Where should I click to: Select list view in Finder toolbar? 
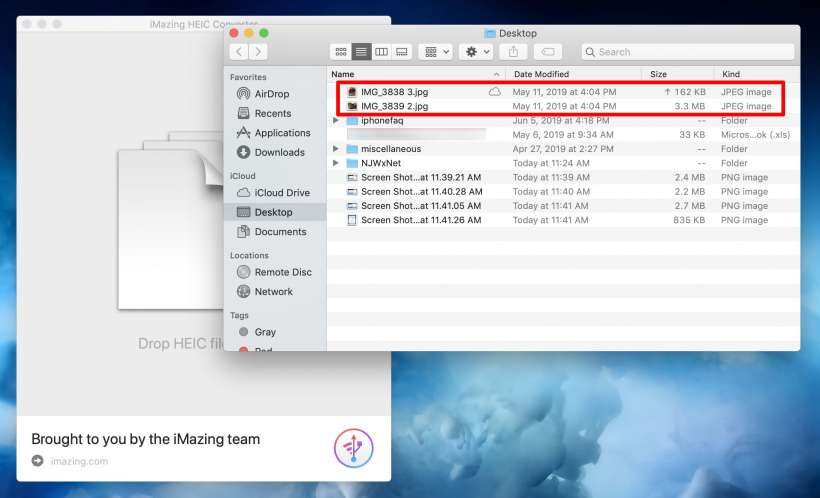coord(361,52)
